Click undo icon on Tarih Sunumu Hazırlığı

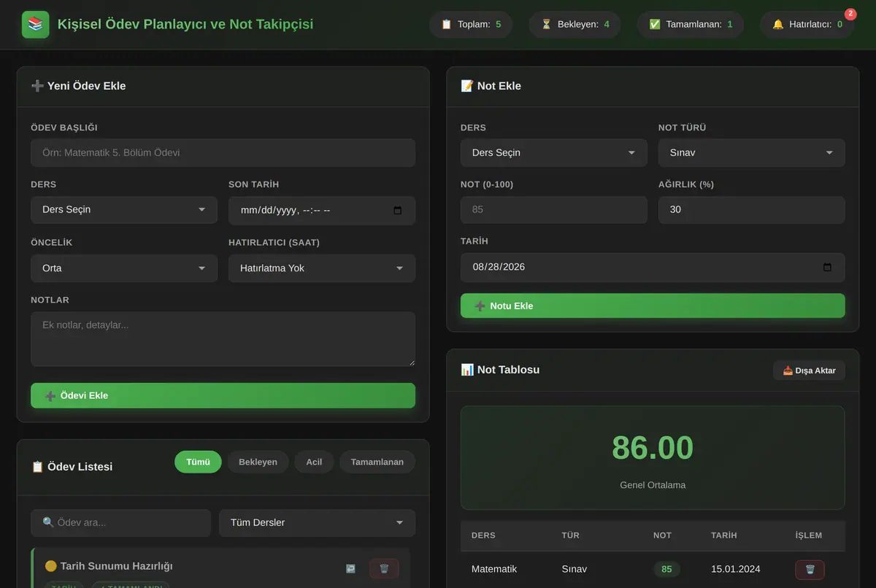pos(350,568)
